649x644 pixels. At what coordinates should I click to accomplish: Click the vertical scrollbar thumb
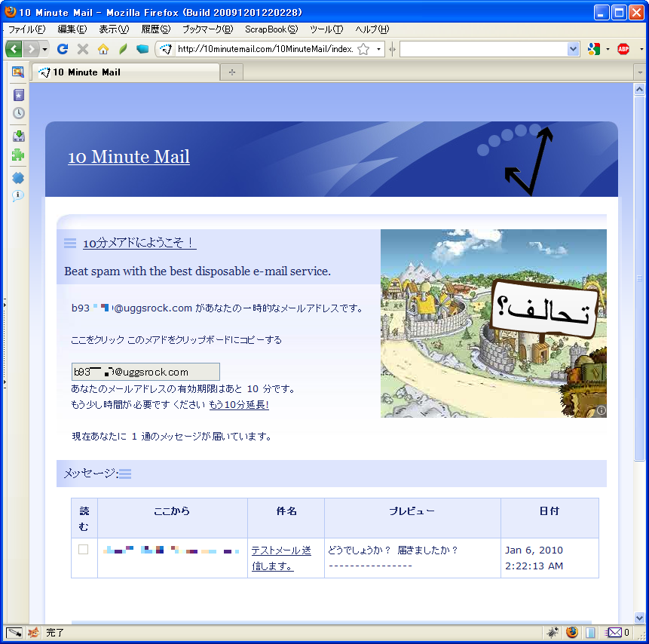[639, 278]
